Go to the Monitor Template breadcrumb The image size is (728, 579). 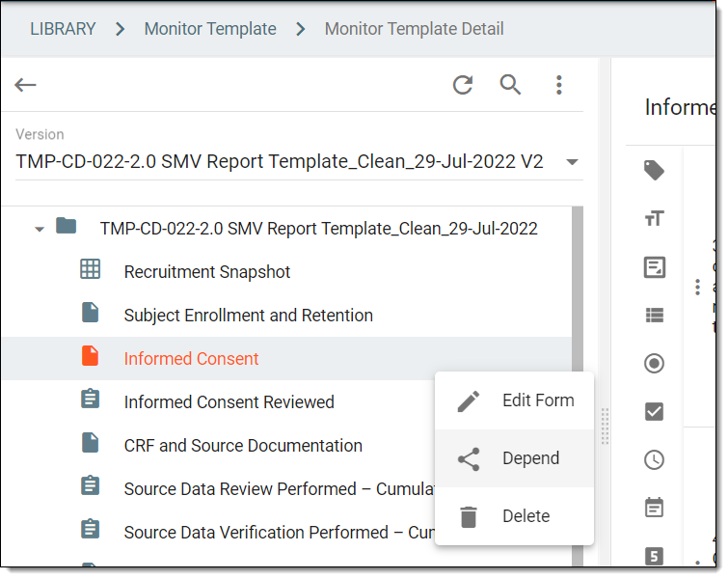210,29
